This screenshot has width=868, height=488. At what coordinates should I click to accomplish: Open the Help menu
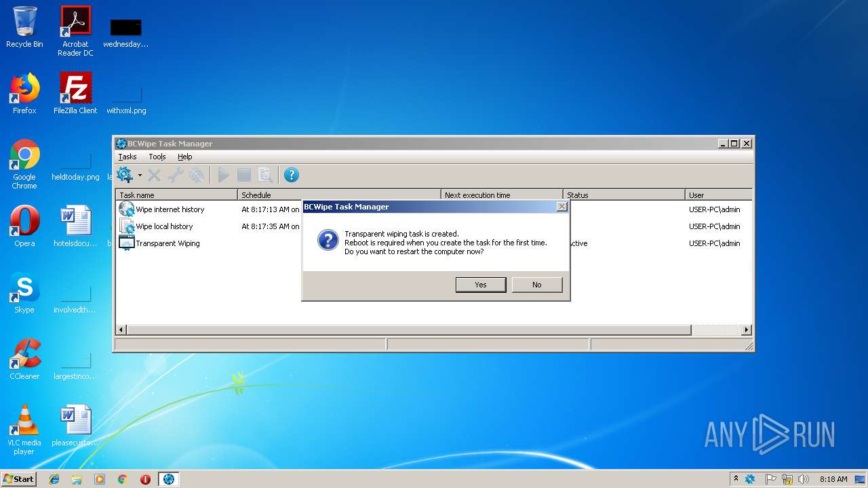point(185,157)
